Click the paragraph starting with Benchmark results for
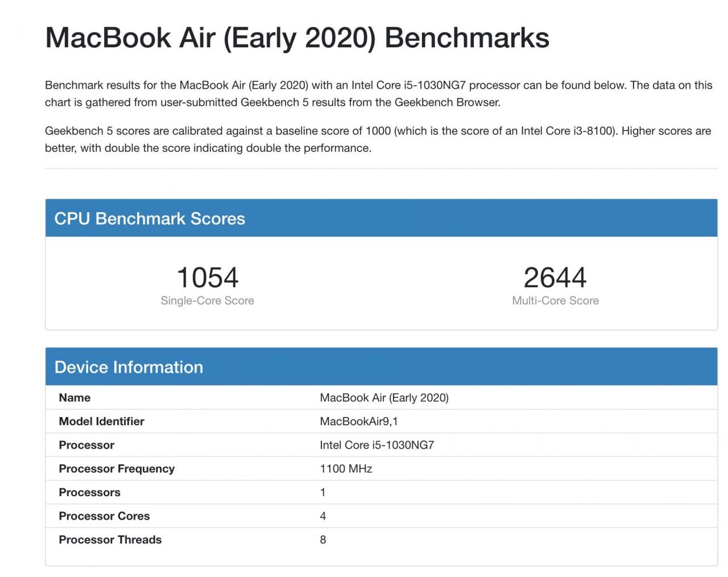 [x=379, y=94]
